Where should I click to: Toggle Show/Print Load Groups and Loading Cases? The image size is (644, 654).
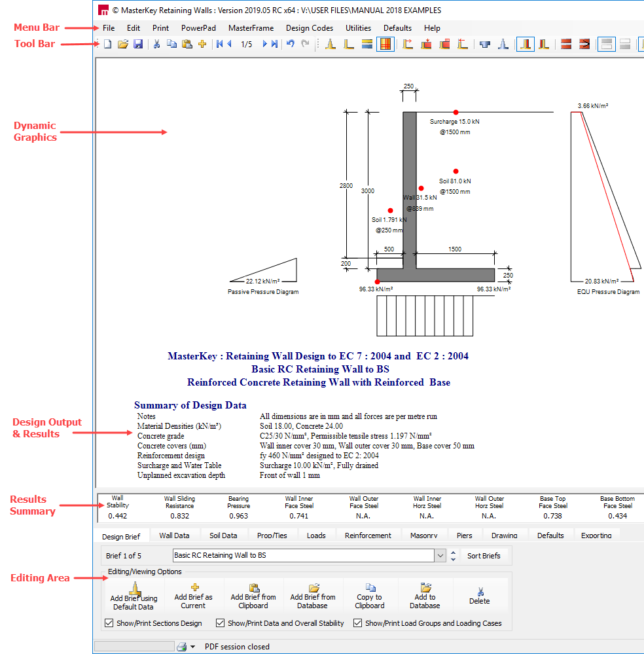(357, 623)
